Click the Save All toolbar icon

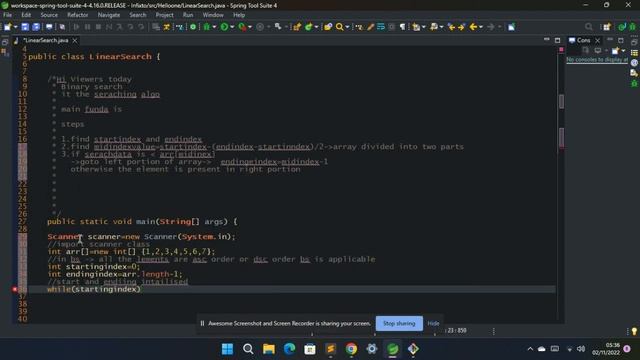tap(36, 27)
